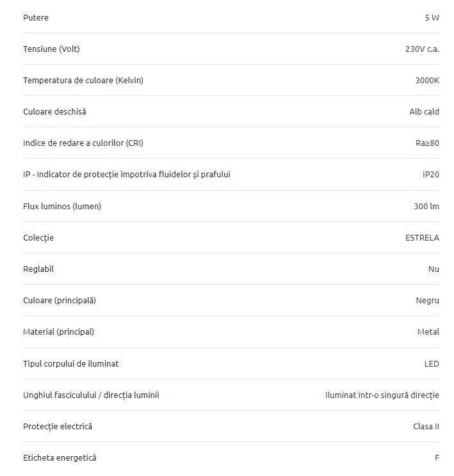The width and height of the screenshot is (454, 476).
Task: Click the Reglabil row label
Action: [38, 269]
